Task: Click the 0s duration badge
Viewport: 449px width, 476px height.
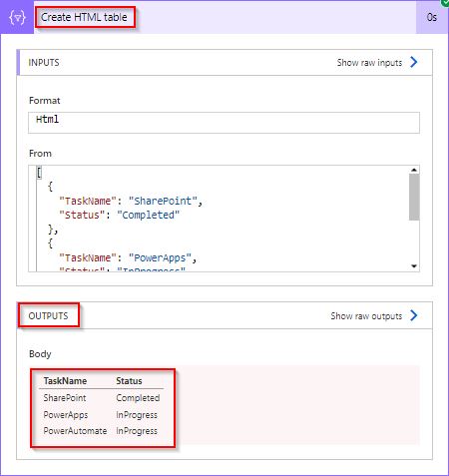Action: [x=432, y=17]
